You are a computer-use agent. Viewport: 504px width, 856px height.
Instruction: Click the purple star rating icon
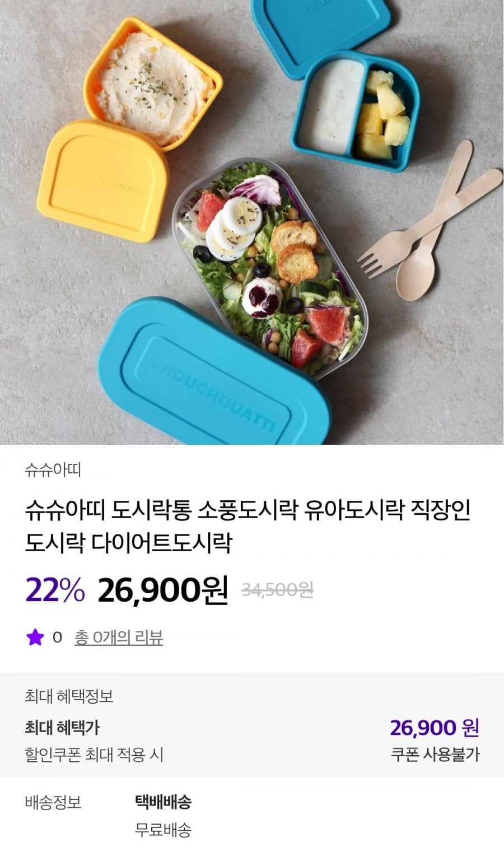point(35,637)
